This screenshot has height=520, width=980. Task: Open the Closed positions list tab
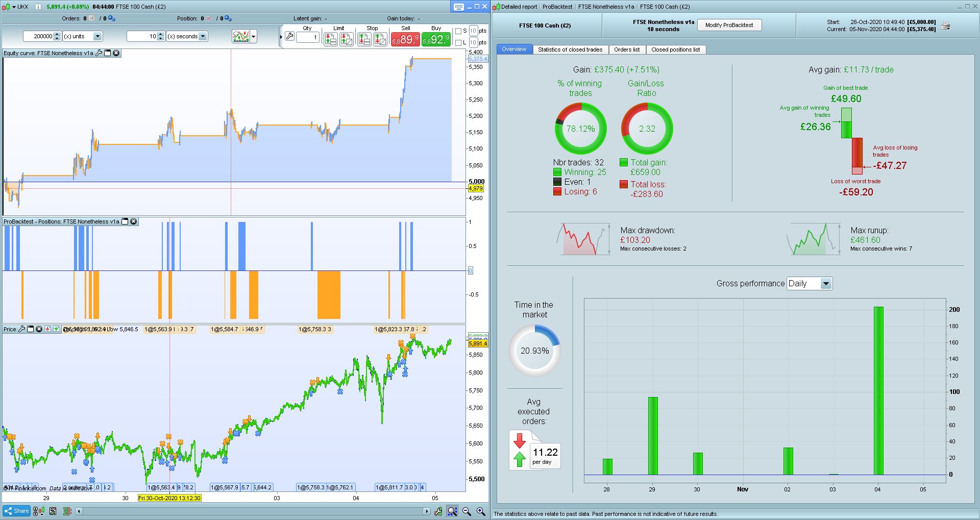click(x=676, y=49)
